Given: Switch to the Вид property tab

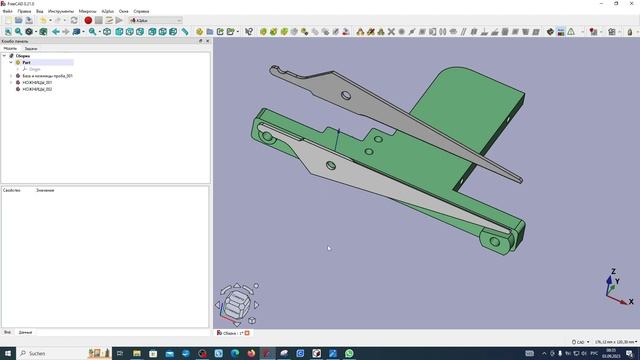Looking at the screenshot, I should pyautogui.click(x=7, y=332).
